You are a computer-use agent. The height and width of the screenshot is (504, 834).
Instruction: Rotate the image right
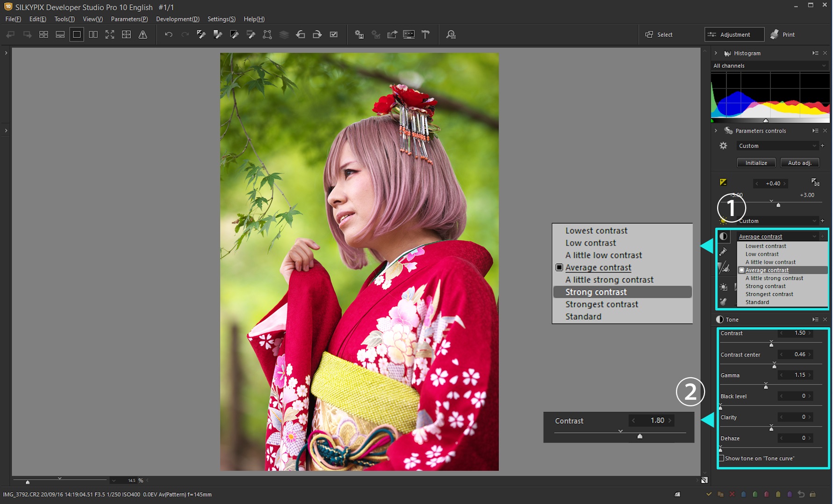tap(317, 35)
